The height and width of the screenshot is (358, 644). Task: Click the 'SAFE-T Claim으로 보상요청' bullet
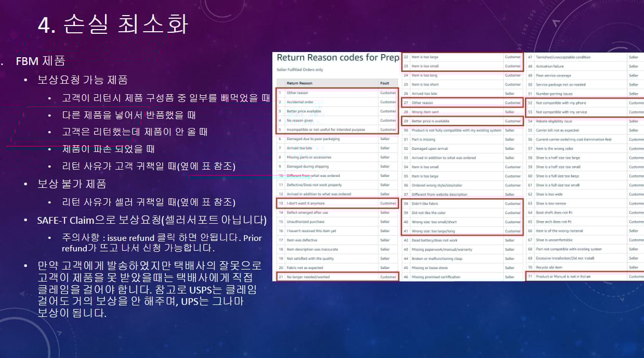[x=152, y=220]
